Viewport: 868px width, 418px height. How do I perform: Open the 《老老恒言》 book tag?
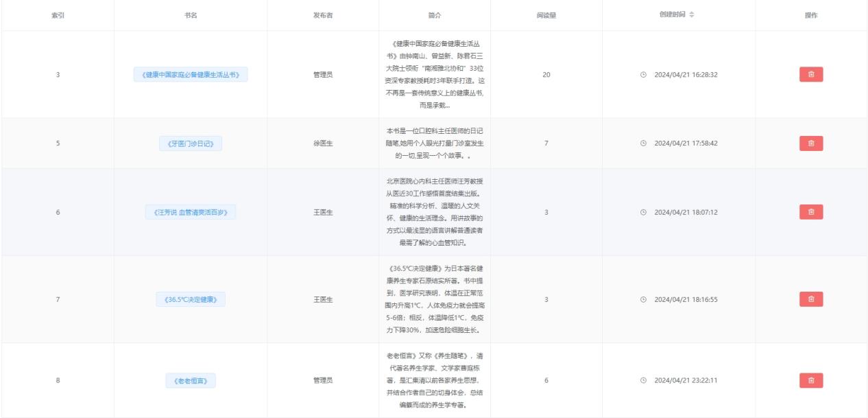click(x=191, y=380)
